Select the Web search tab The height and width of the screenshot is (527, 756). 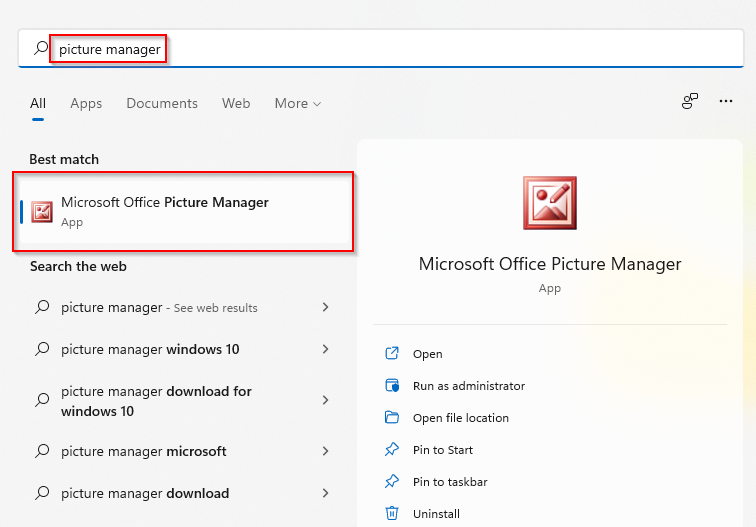[236, 103]
